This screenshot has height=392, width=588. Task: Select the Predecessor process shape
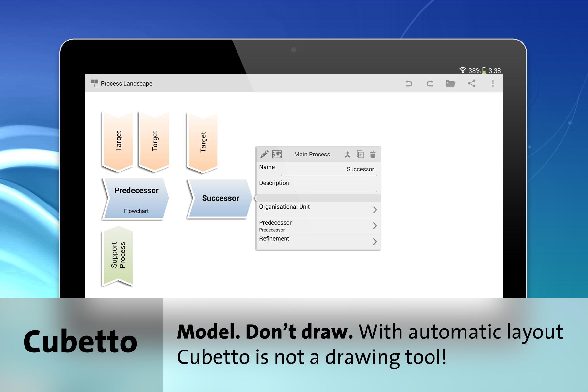(136, 198)
